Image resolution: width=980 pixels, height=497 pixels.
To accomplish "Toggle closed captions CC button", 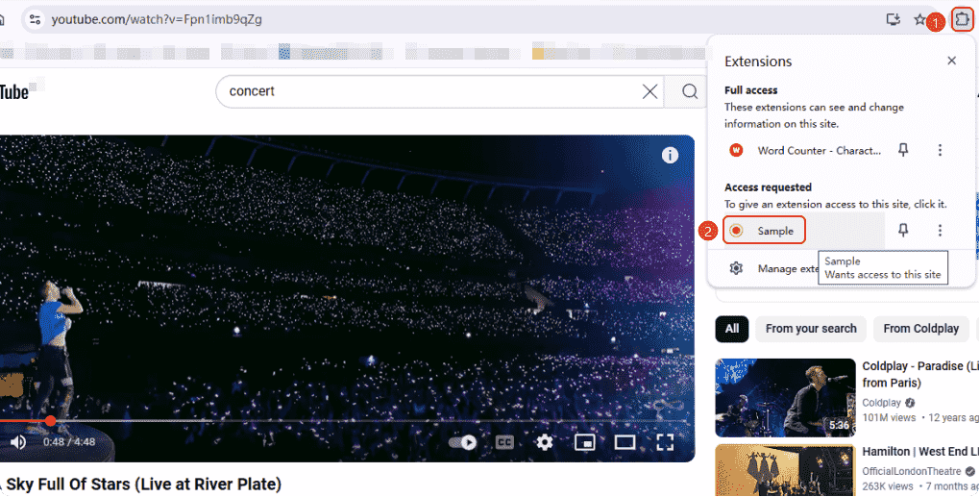I will (504, 442).
